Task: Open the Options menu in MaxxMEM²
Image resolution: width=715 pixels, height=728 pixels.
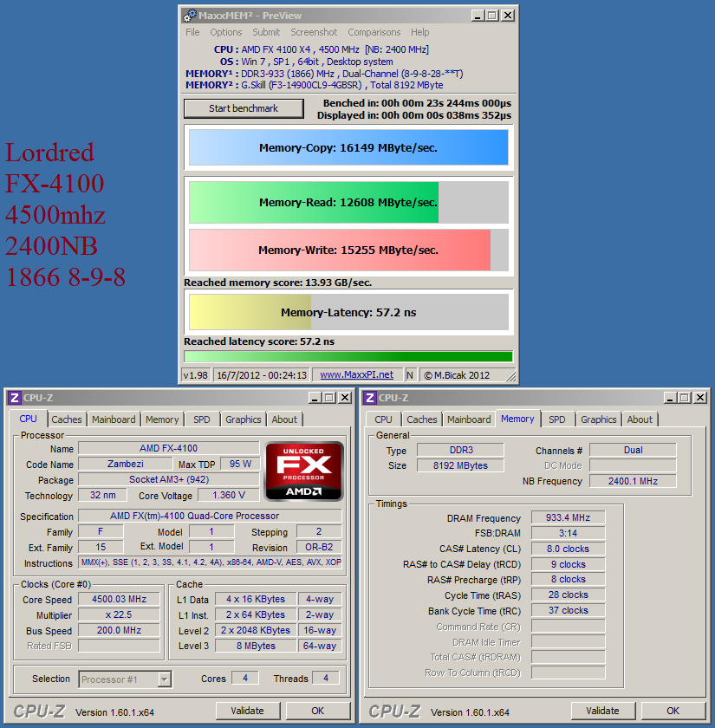Action: click(x=225, y=32)
